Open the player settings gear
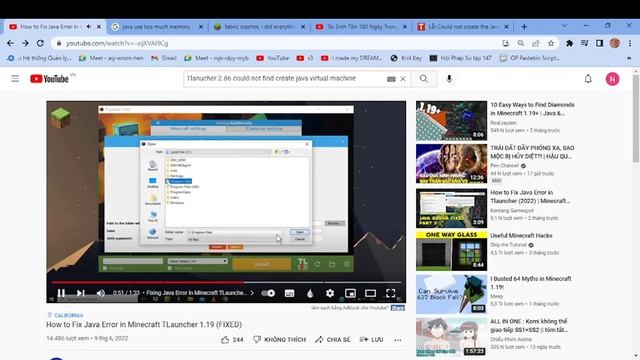640x360 pixels. [x=330, y=293]
